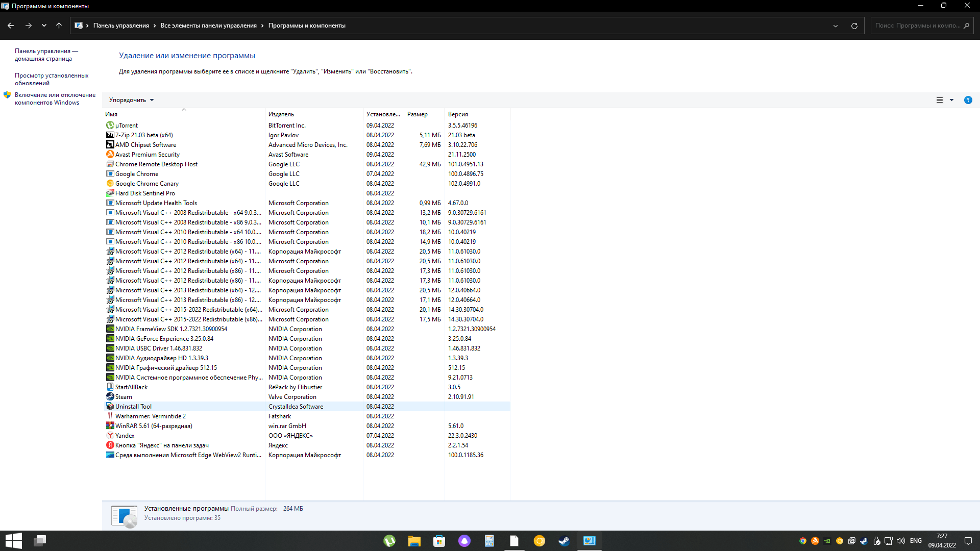Sort by the Размер column header
The width and height of the screenshot is (980, 551).
(424, 114)
